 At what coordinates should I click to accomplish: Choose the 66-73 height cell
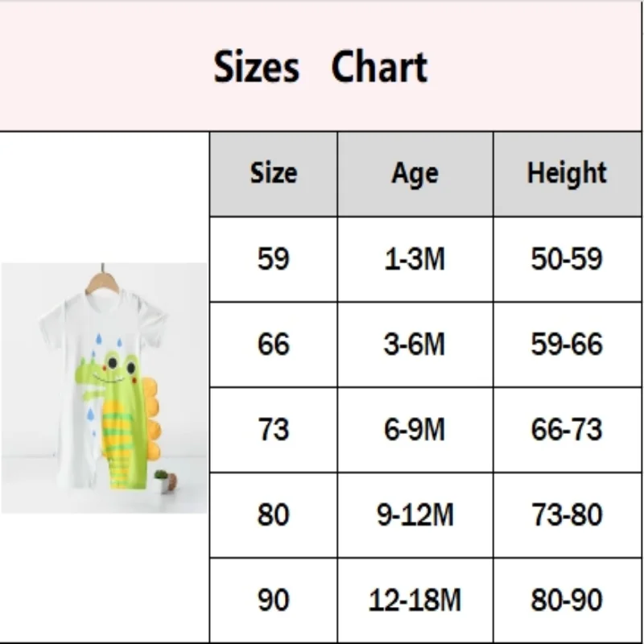[x=567, y=430]
